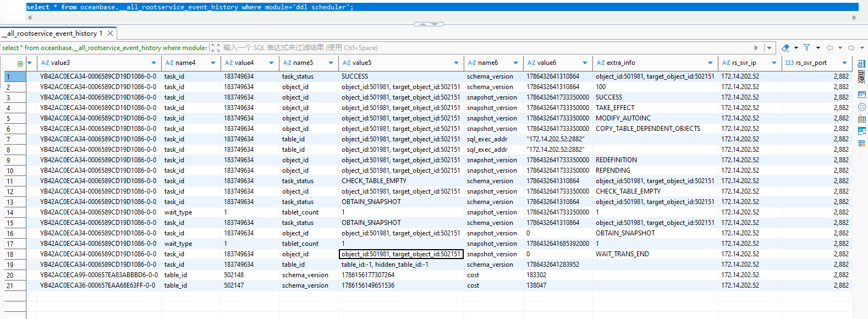Click the YB42AC0ECA99-000657EA83ABBBD6-0-0 cell
Image resolution: width=868 pixels, height=319 pixels.
pyautogui.click(x=99, y=275)
